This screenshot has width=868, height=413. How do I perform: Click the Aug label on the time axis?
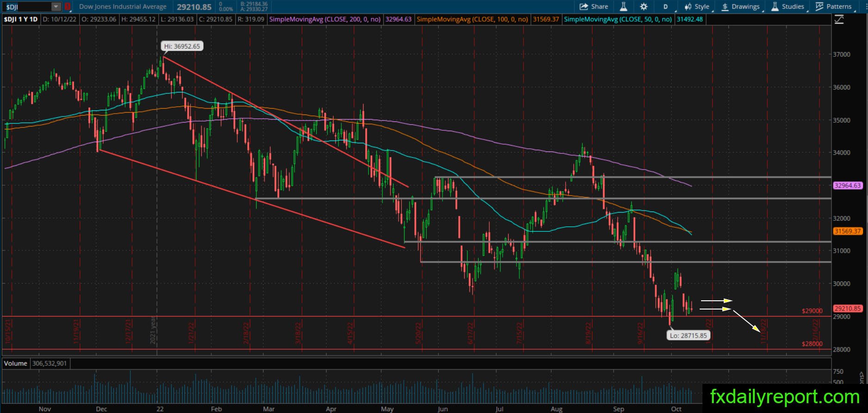pyautogui.click(x=557, y=409)
